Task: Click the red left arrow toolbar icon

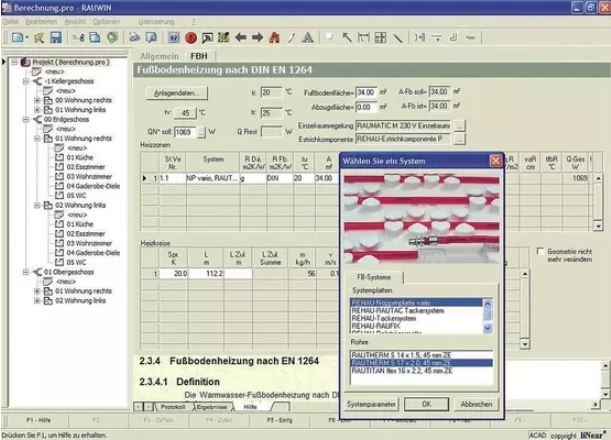Action: tap(241, 37)
